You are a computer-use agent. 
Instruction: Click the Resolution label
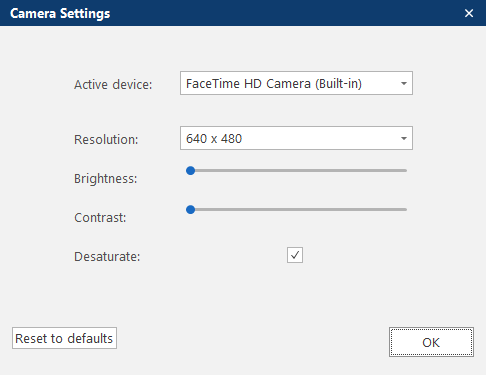point(106,140)
